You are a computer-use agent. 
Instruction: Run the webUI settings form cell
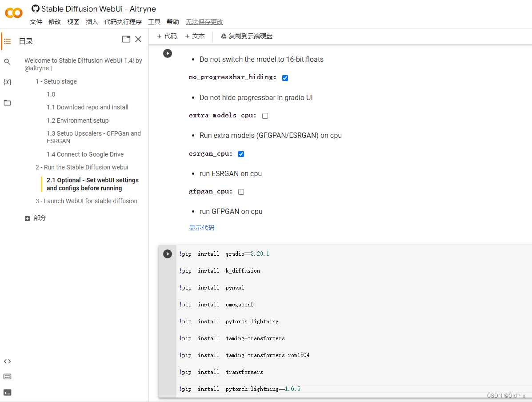(168, 53)
